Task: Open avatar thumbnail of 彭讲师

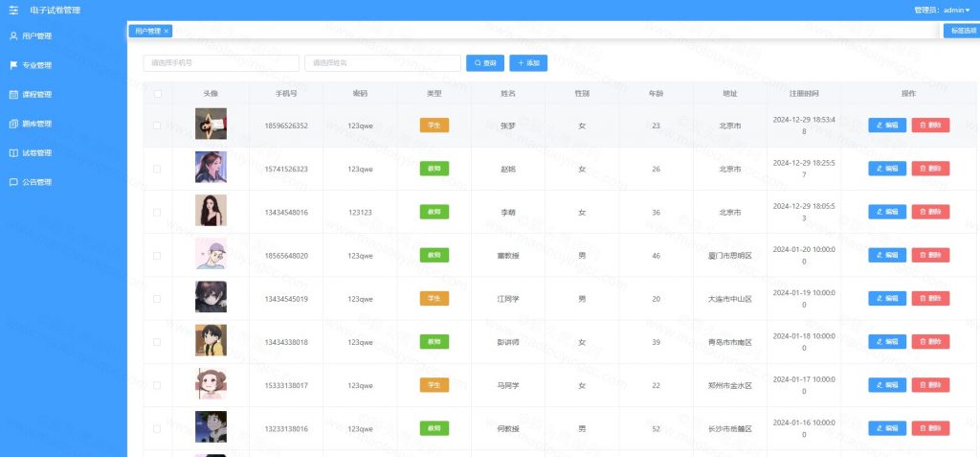Action: click(x=211, y=340)
